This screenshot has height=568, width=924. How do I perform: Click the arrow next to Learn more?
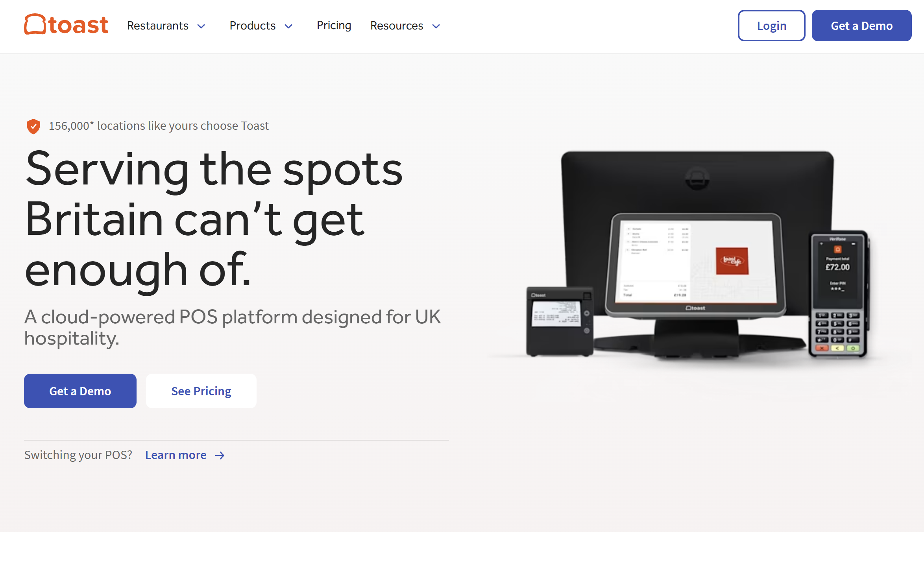point(220,456)
